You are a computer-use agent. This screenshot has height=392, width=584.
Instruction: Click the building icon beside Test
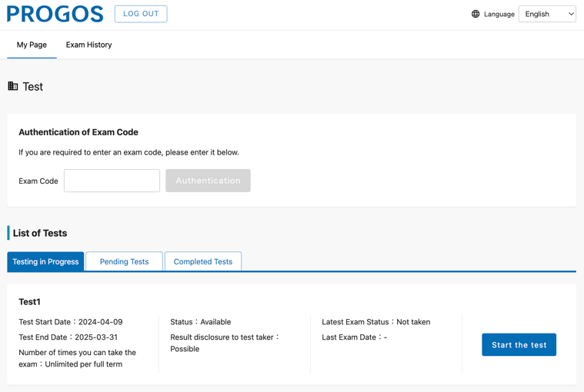click(x=12, y=86)
